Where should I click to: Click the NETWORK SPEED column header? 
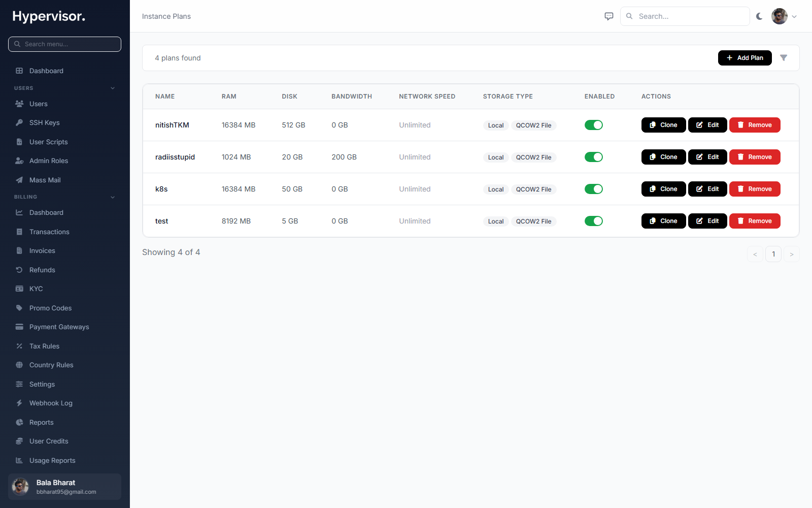(x=427, y=97)
